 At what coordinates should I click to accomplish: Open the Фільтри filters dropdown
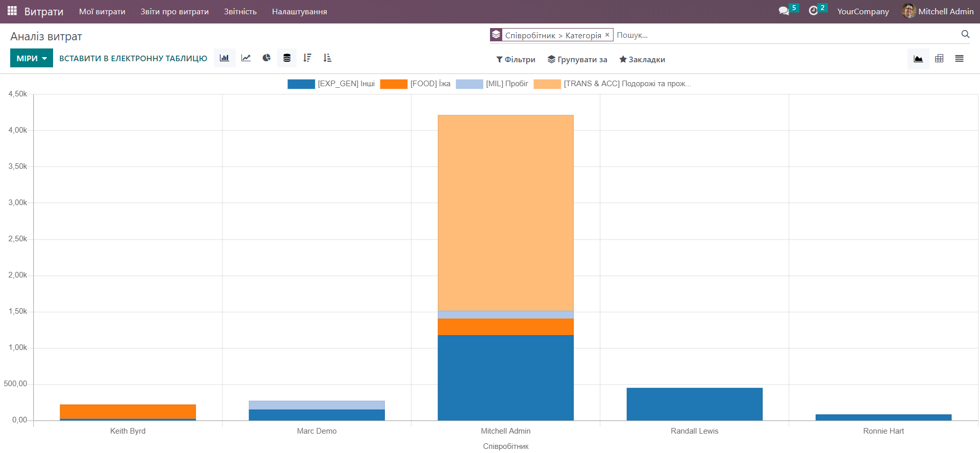pos(516,60)
